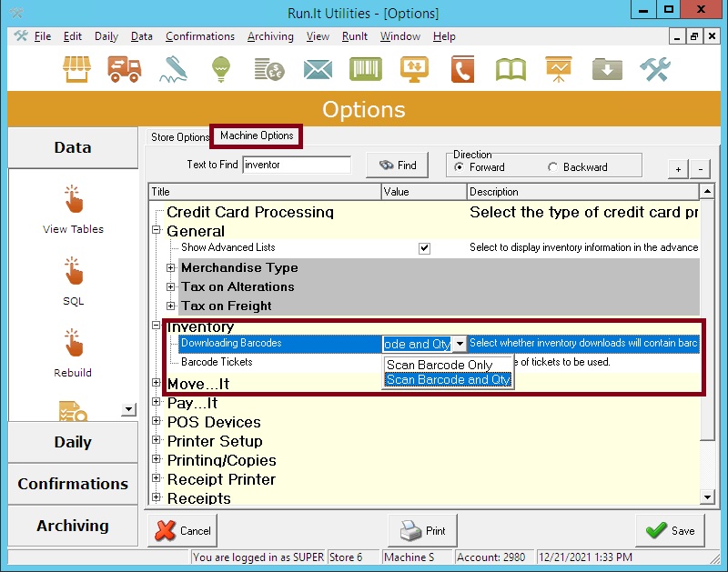
Task: Open the Archiving sidebar section
Action: pos(73,525)
